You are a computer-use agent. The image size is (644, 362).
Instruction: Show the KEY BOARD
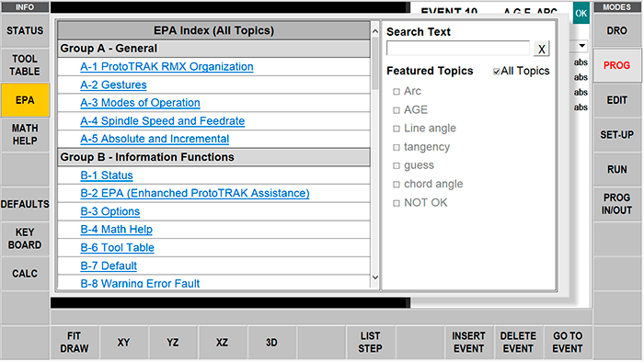pyautogui.click(x=25, y=239)
